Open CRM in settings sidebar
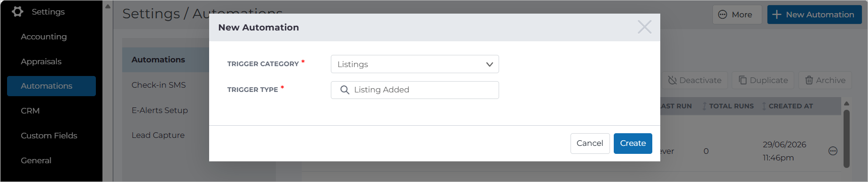Image resolution: width=868 pixels, height=182 pixels. pos(30,111)
